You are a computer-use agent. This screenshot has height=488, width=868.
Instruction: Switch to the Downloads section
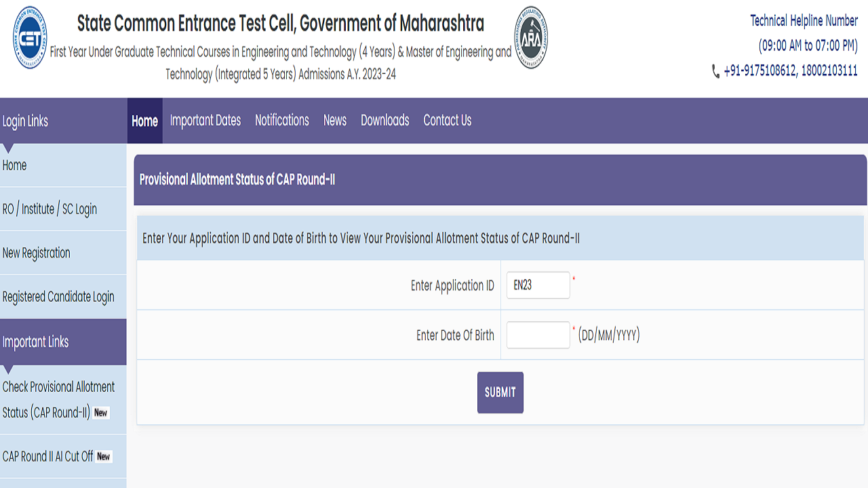(384, 121)
